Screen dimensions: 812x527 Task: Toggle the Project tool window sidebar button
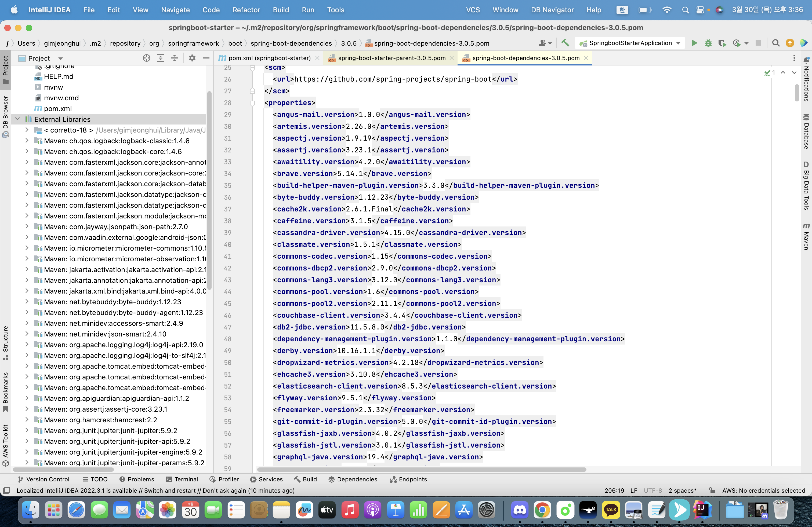(x=5, y=70)
